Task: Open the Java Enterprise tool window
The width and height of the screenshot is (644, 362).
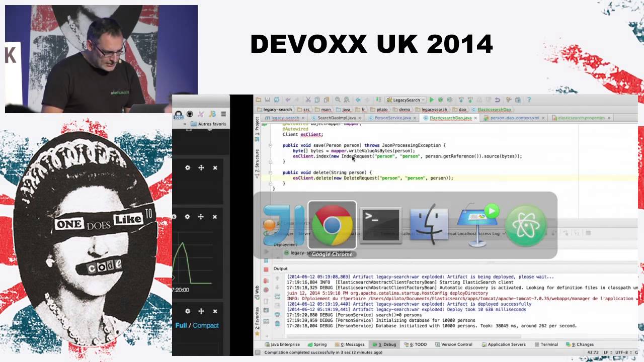Action: pyautogui.click(x=282, y=344)
